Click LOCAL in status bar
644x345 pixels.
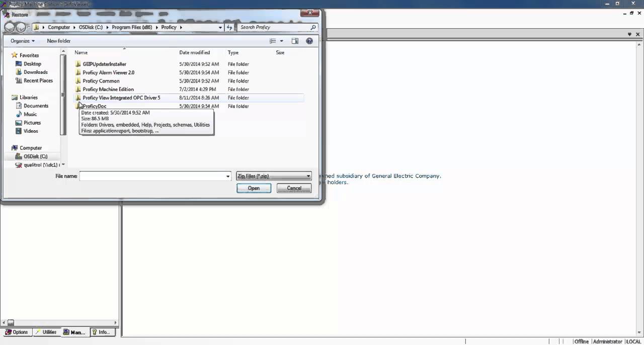[x=633, y=341]
